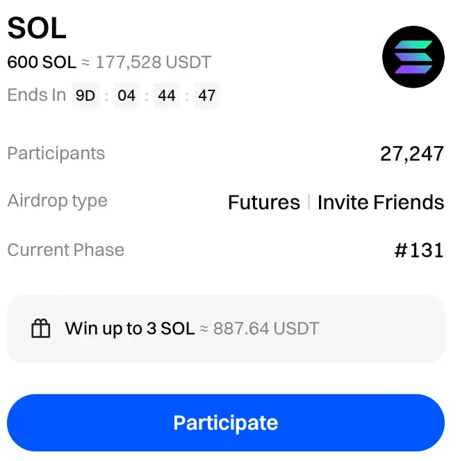Click the 600 SOL prize amount

(42, 62)
